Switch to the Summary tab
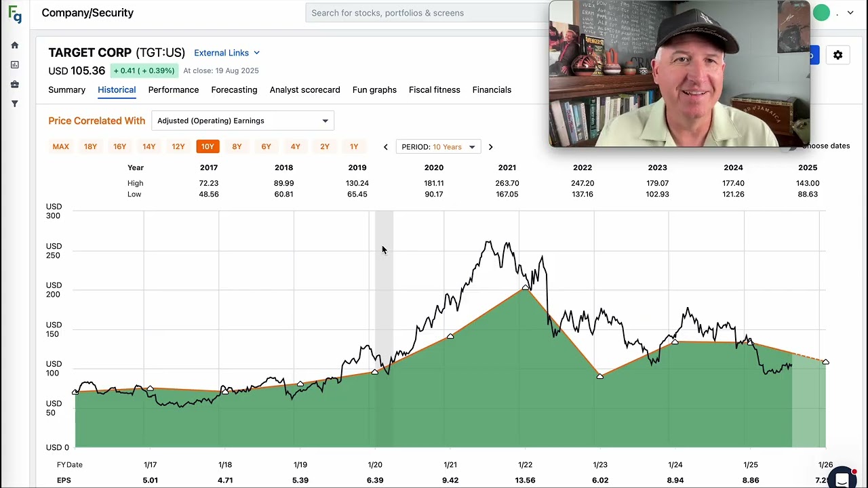Screen dimensions: 868x488 coord(66,90)
